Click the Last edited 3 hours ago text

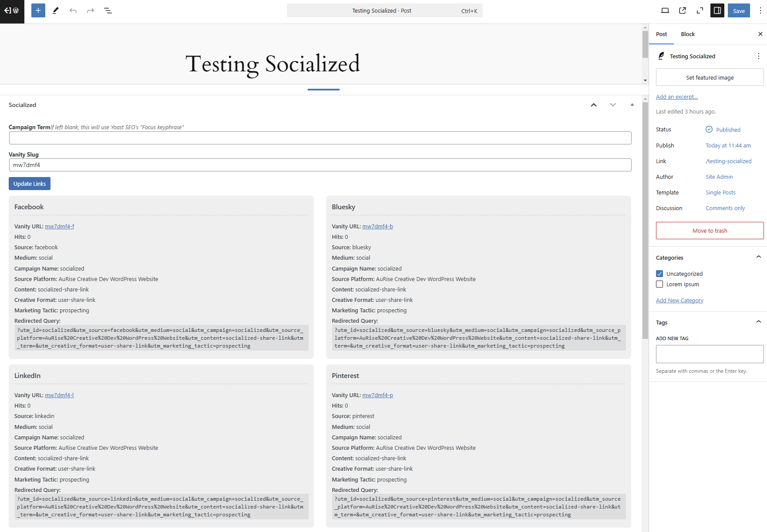point(686,111)
